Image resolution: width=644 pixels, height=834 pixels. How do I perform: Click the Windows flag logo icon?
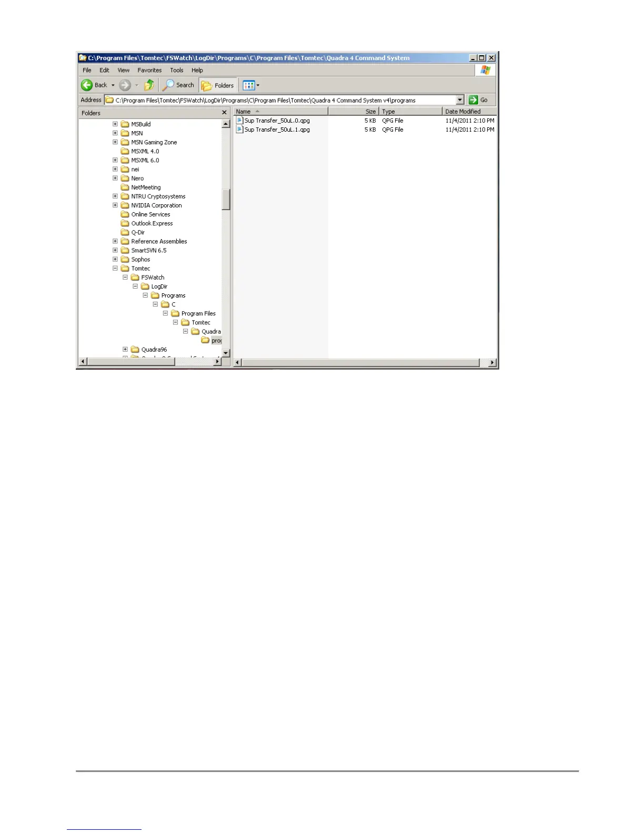485,70
